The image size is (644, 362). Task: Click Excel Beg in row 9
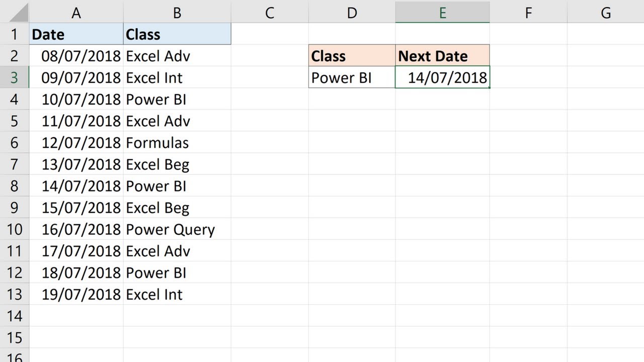[177, 207]
